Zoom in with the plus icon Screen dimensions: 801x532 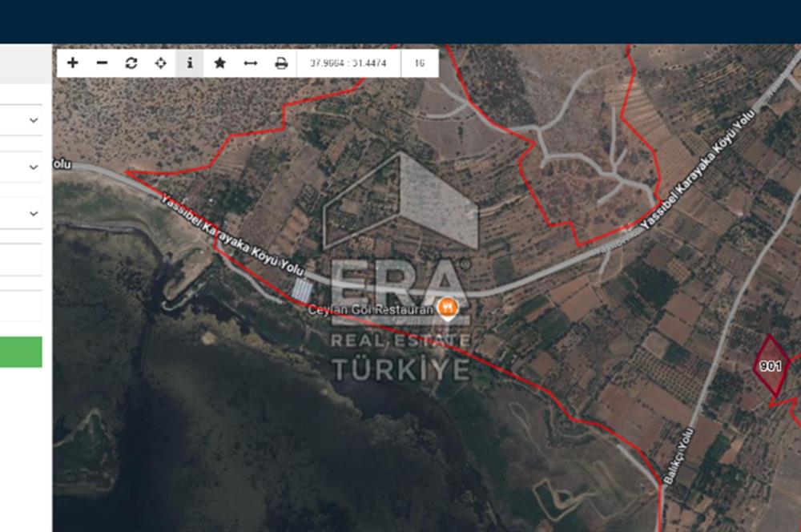coord(72,63)
